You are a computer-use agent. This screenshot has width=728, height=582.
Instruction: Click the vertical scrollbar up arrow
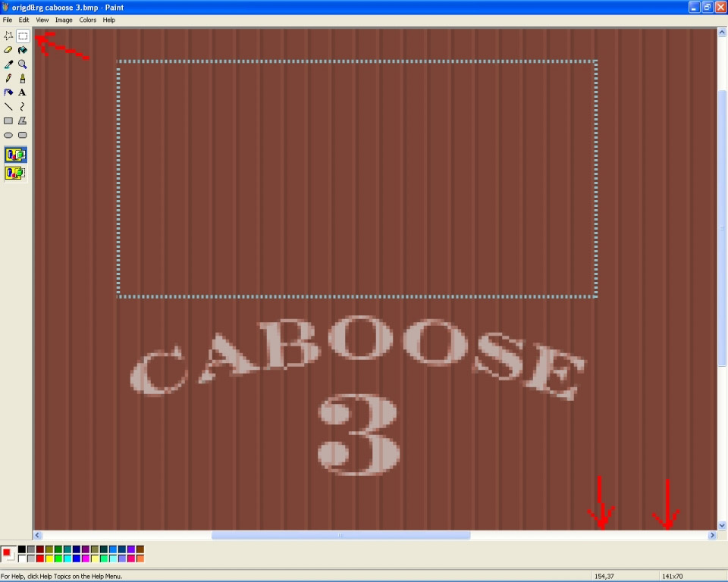pyautogui.click(x=722, y=32)
